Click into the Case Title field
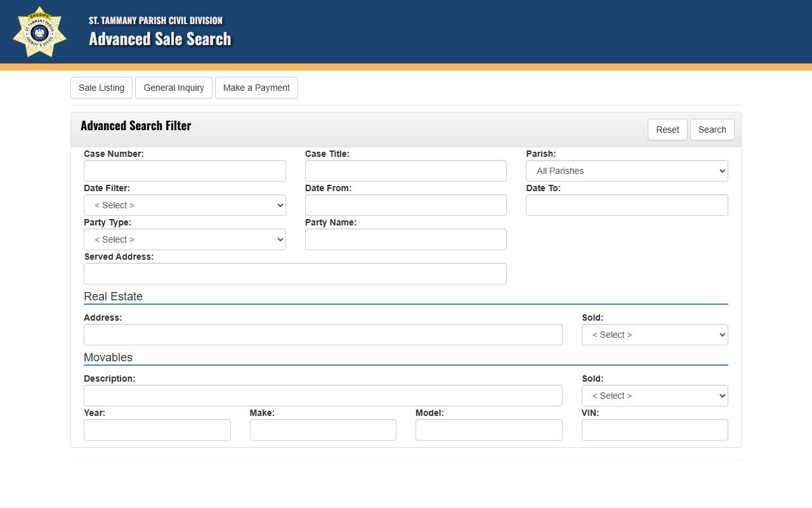Screen dimensions: 812x508 coord(406,171)
